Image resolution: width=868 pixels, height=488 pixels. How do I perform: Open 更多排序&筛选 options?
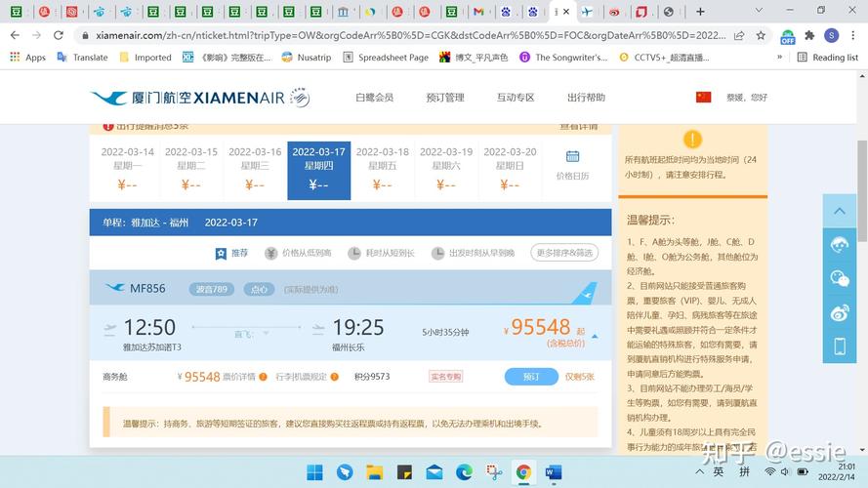click(x=564, y=253)
